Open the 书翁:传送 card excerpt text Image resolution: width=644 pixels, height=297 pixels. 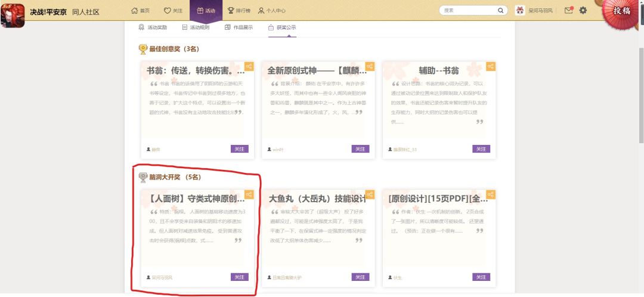tap(197, 98)
